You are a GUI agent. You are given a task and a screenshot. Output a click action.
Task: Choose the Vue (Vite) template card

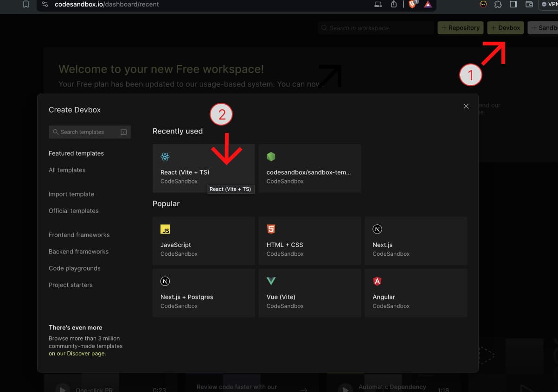tap(310, 293)
